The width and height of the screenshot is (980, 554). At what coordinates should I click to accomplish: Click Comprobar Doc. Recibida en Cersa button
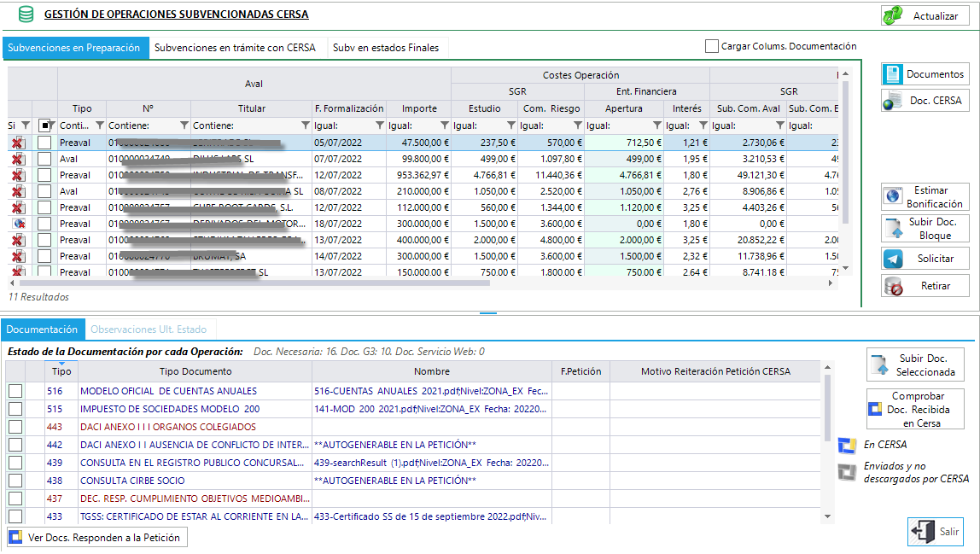click(915, 410)
